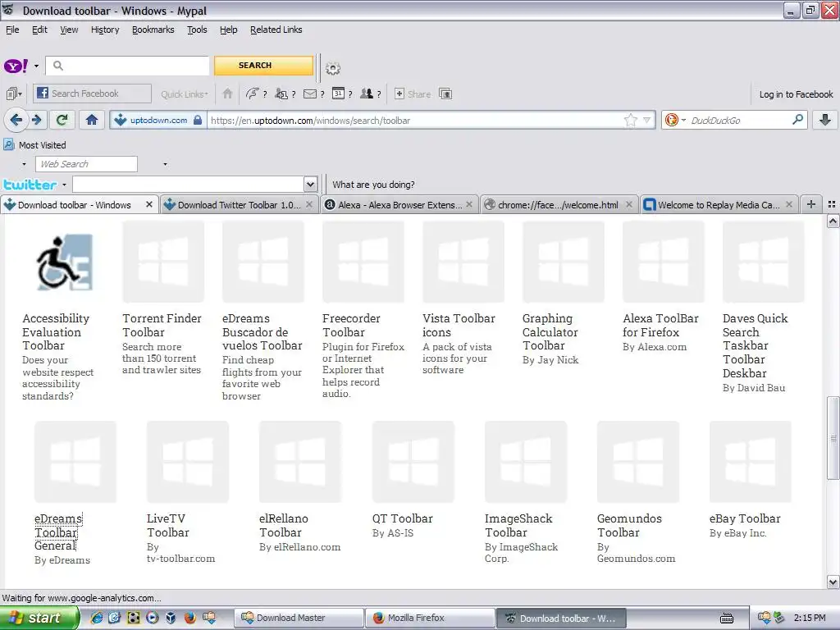Image resolution: width=840 pixels, height=630 pixels.
Task: Reload the current page
Action: click(x=62, y=120)
